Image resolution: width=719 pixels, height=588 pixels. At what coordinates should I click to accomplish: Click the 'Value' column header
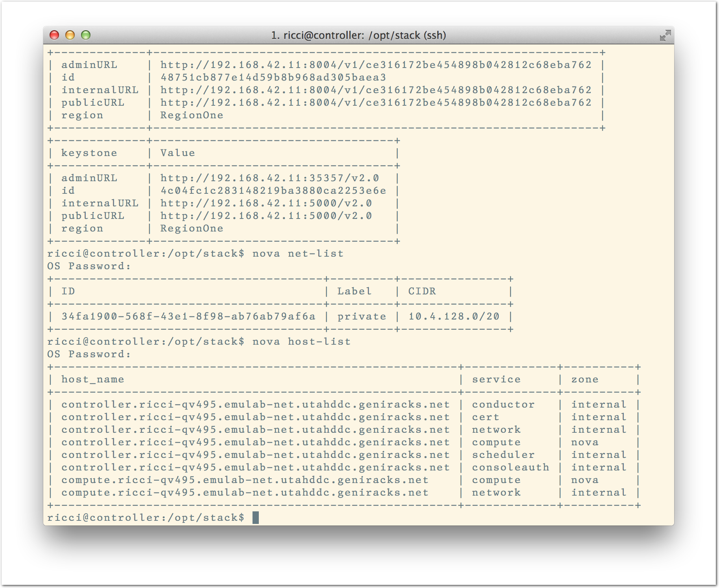tap(178, 153)
